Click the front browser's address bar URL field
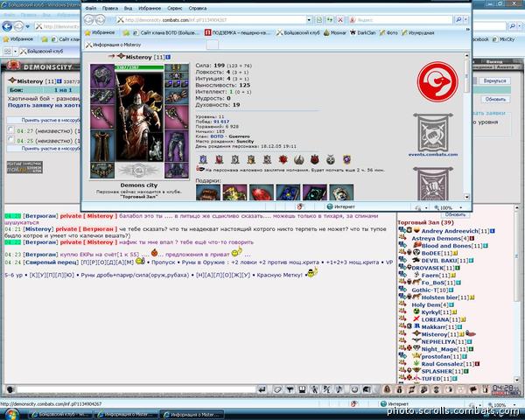The height and width of the screenshot is (420, 525). point(211,20)
